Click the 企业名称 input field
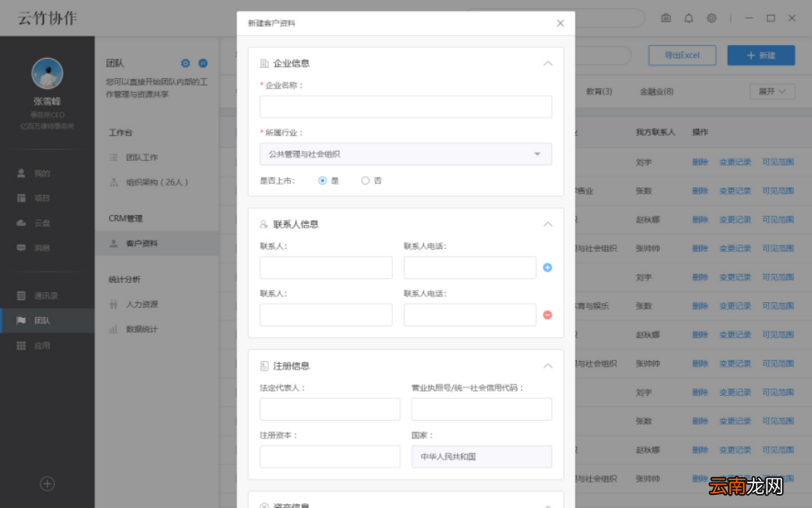The height and width of the screenshot is (508, 812). coord(405,107)
